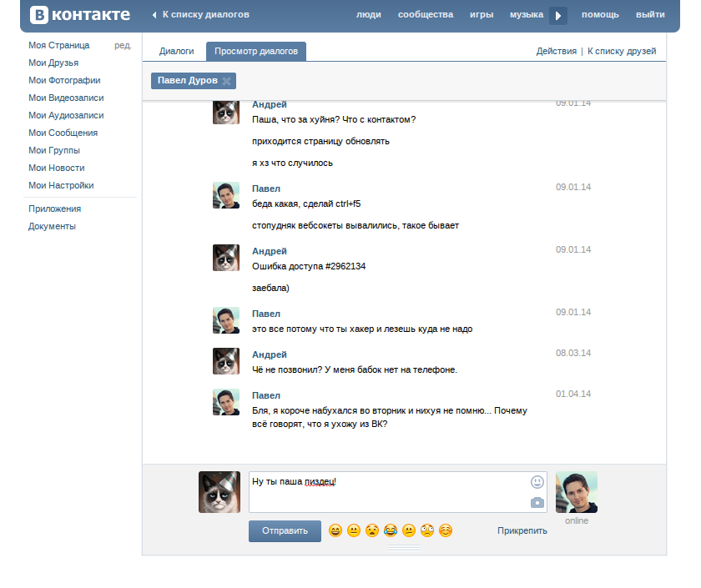Insert the tears of joy emoji
The height and width of the screenshot is (588, 701).
coord(391,530)
